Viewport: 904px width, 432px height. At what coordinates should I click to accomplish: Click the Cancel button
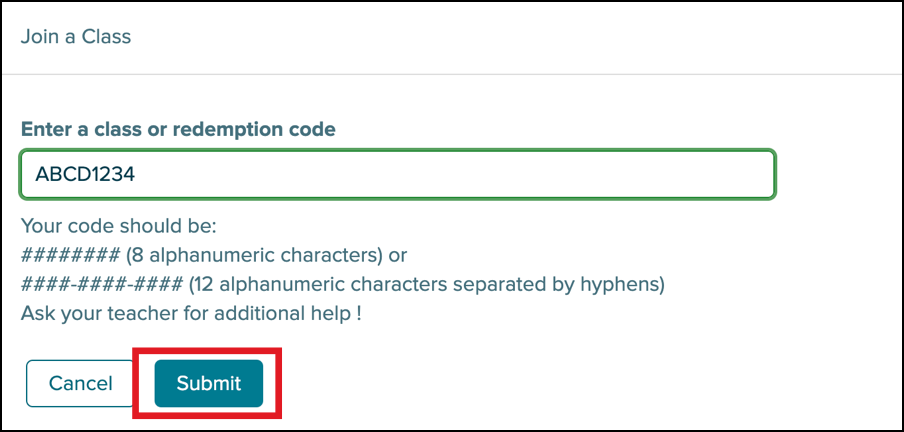(x=81, y=383)
